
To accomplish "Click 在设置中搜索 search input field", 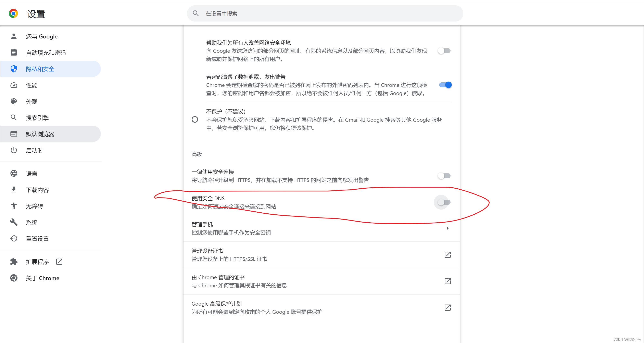I will tap(324, 14).
